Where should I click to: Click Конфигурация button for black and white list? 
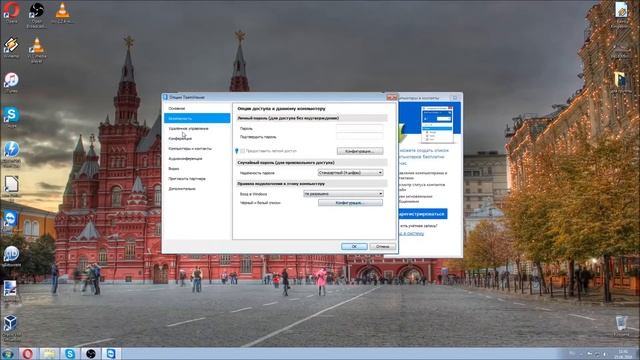350,202
